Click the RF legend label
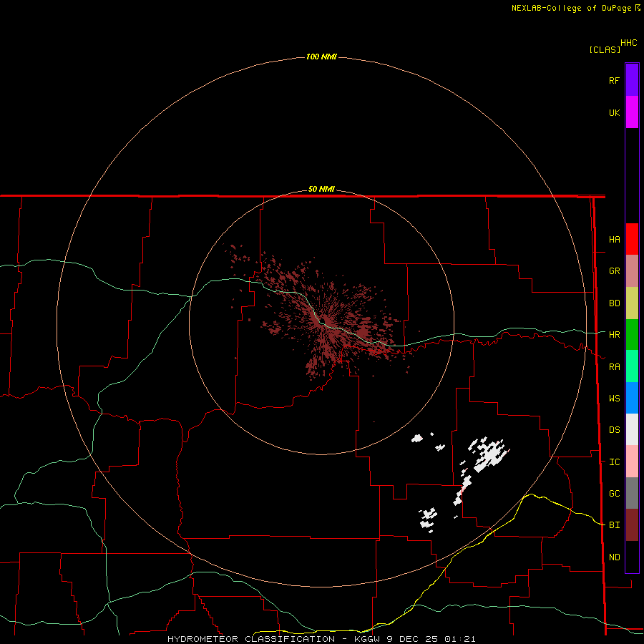Viewport: 644px width, 644px height. tap(614, 80)
